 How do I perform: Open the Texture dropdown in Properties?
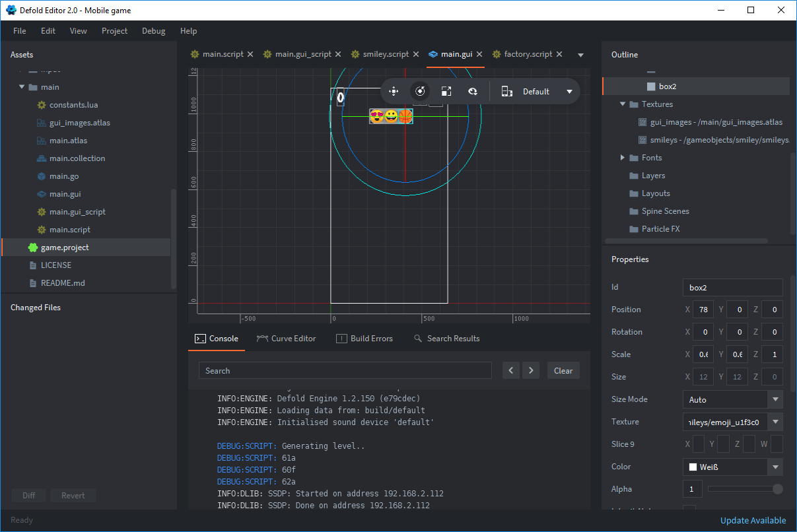pyautogui.click(x=775, y=422)
